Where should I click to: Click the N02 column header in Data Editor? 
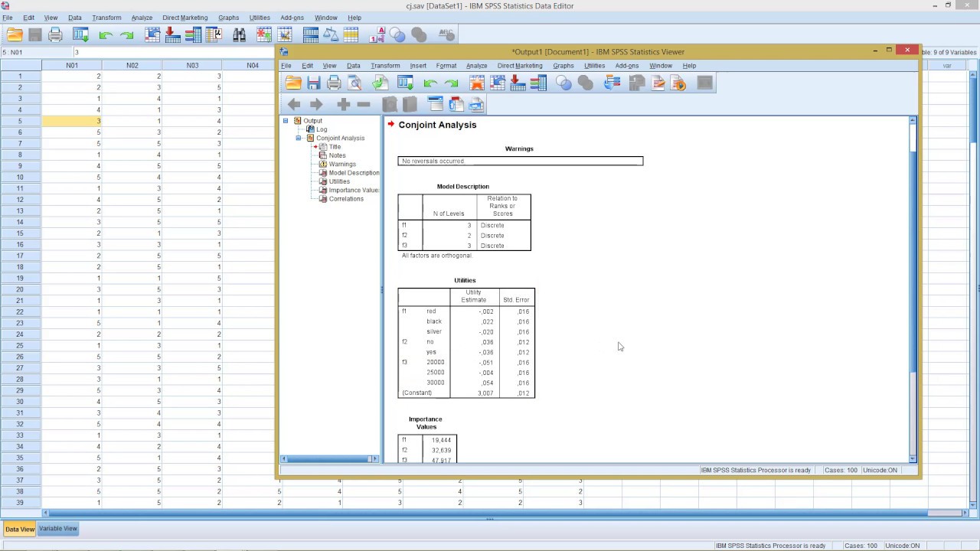(x=132, y=65)
